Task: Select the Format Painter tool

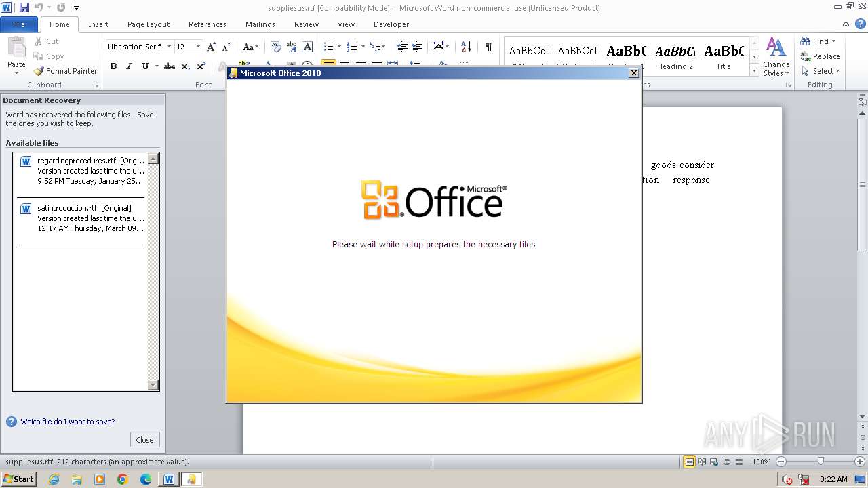Action: click(x=66, y=71)
